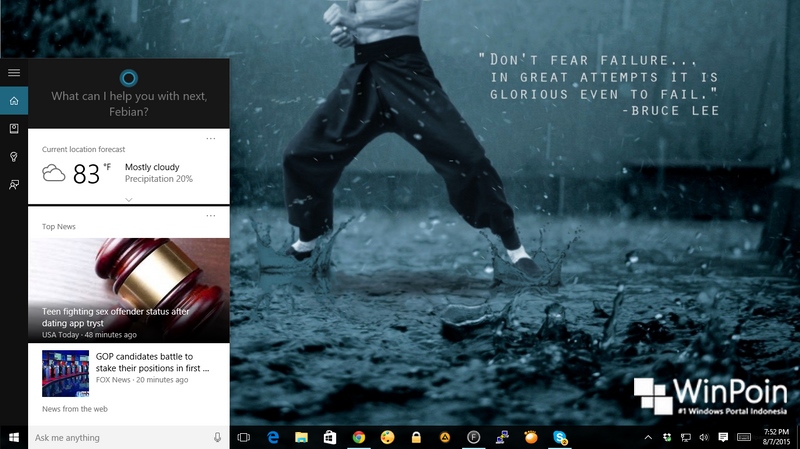The height and width of the screenshot is (449, 800).
Task: Click 'USA Today · 48 minutes ago' source
Action: pyautogui.click(x=89, y=335)
